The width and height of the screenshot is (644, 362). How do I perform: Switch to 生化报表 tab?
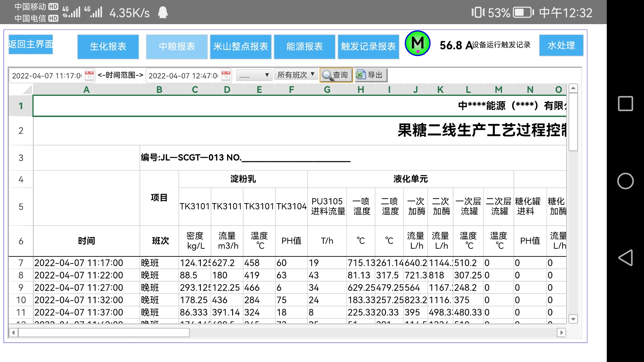(108, 47)
